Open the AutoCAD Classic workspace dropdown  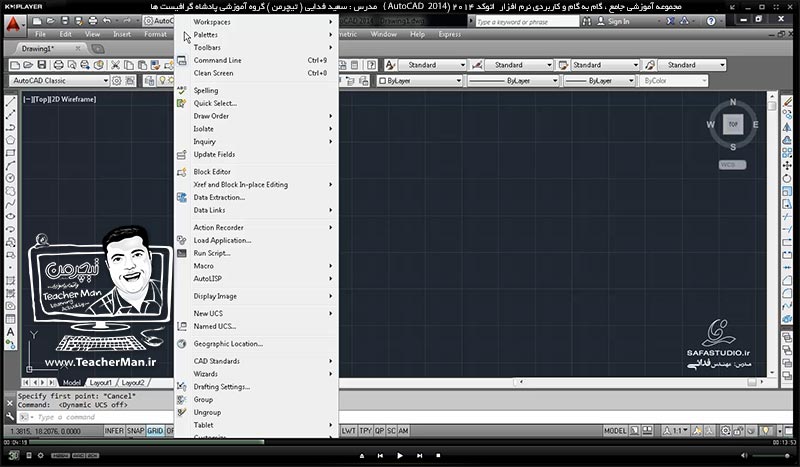(x=59, y=81)
